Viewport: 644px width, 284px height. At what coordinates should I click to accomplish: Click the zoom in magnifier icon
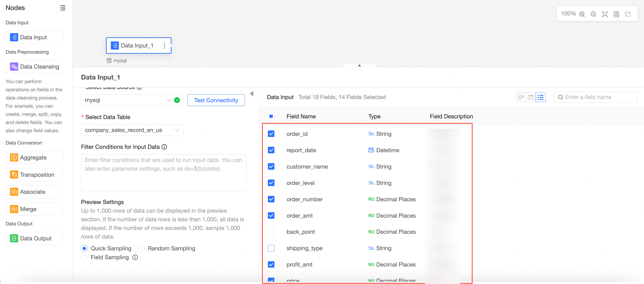(582, 14)
